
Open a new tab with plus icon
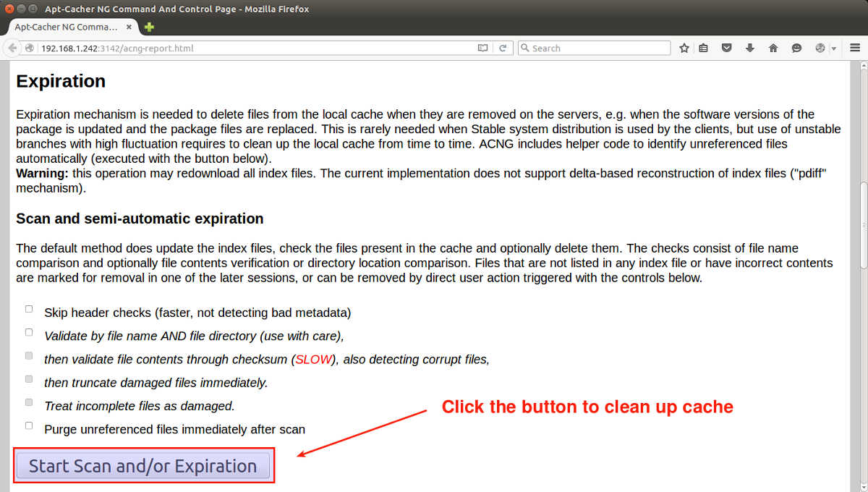149,27
